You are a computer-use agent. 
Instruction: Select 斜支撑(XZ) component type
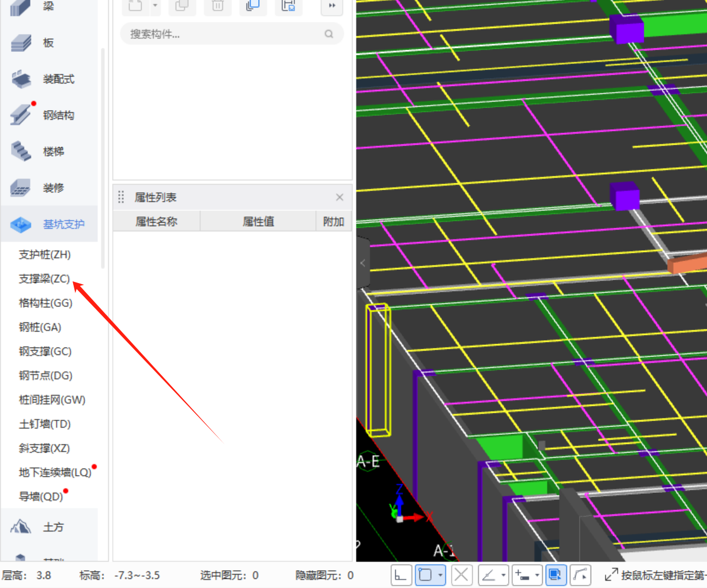click(44, 448)
